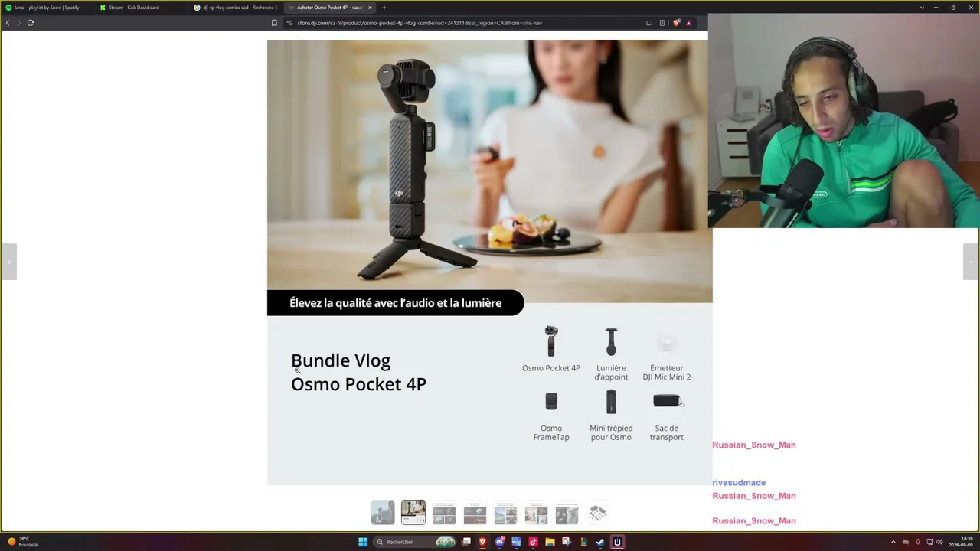Click the Émetteur DJI Mic Mini 2 icon

click(x=667, y=342)
